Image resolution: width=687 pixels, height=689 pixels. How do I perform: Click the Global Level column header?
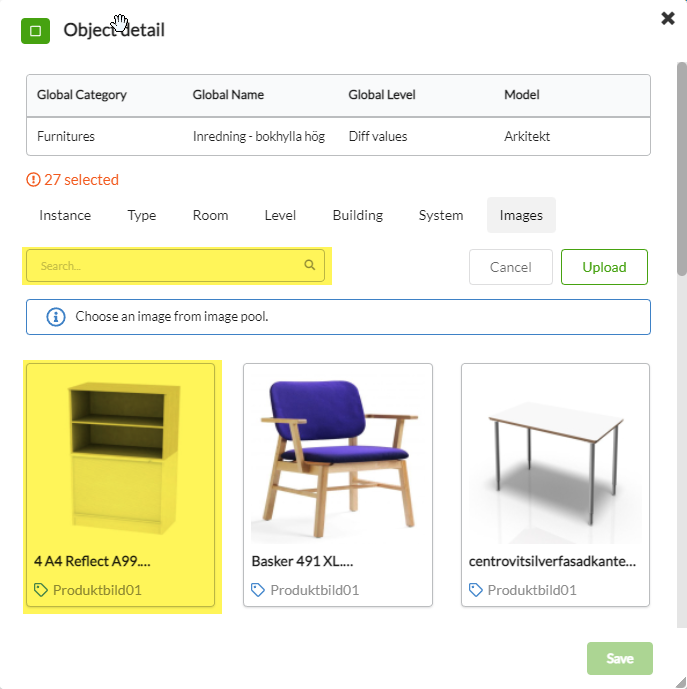382,94
